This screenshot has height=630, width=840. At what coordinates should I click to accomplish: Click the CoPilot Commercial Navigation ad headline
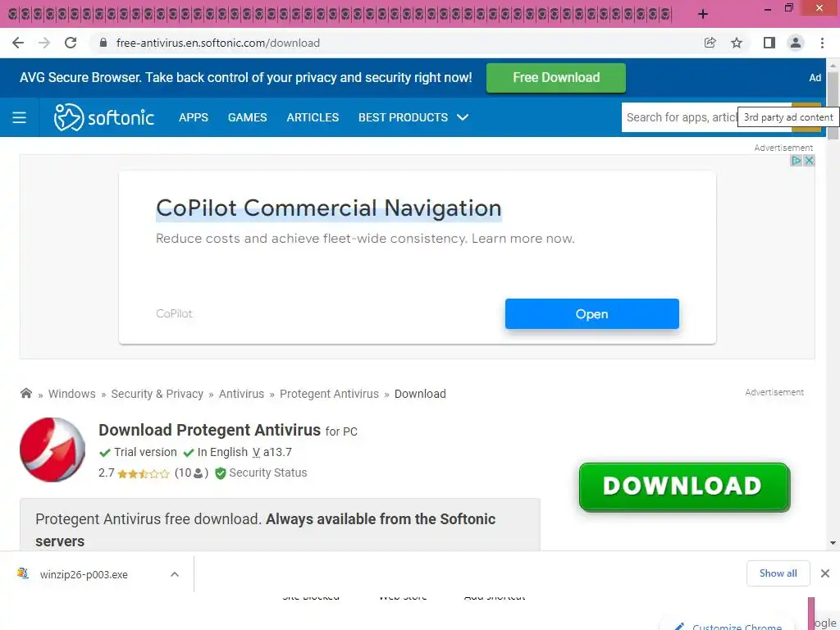tap(329, 208)
